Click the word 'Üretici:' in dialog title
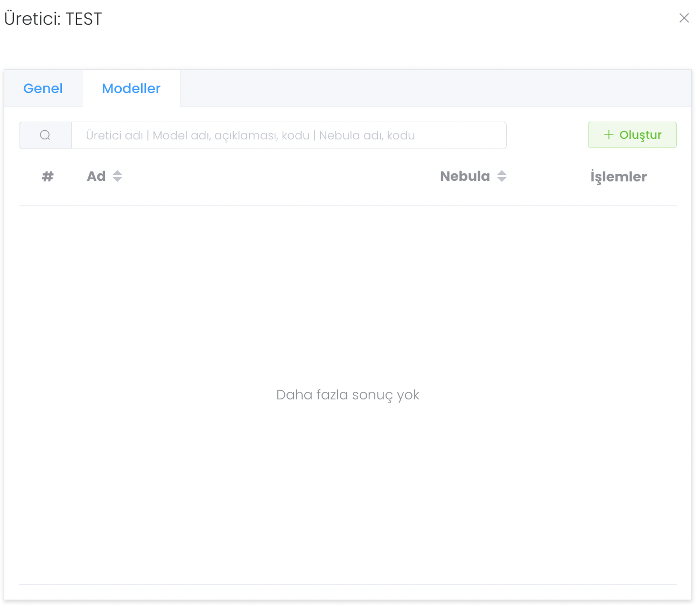Screen dimensions: 700x605 click(x=32, y=19)
